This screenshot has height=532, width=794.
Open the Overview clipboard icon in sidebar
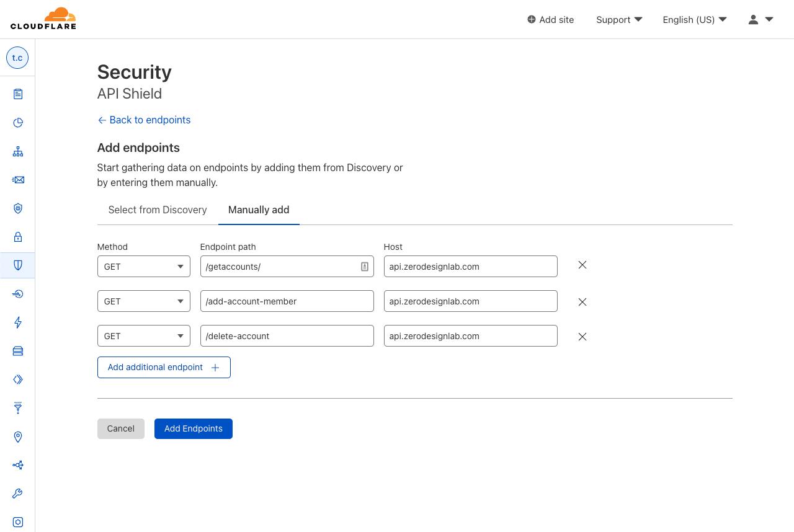[x=18, y=94]
